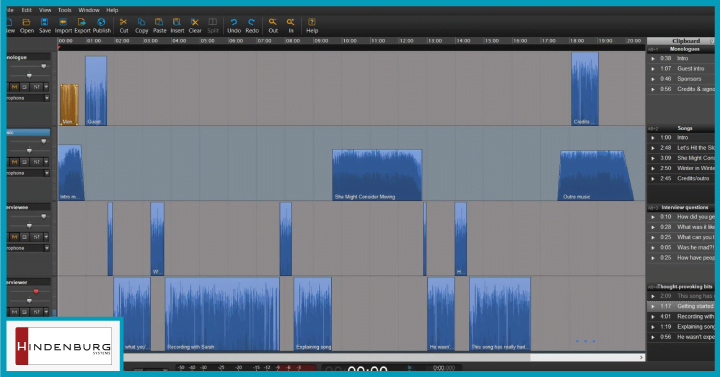This screenshot has height=377, width=720.
Task: Solo the Monologue track
Action: (x=24, y=87)
